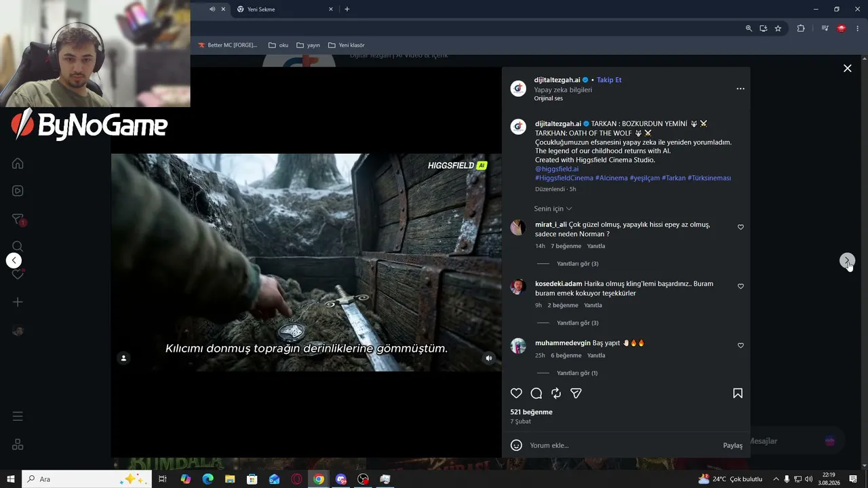This screenshot has height=488, width=868.
Task: Click the comment bubble icon below comments
Action: pos(536,393)
